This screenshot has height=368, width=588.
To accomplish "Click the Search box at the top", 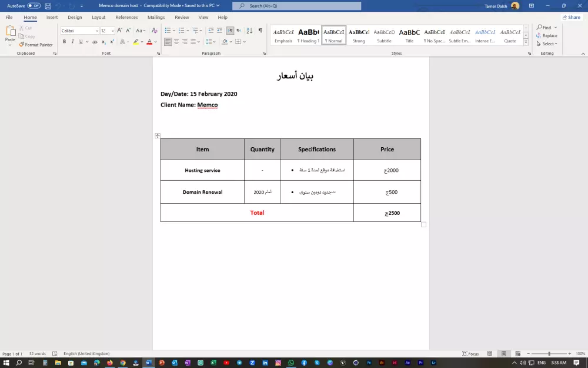I will (297, 5).
